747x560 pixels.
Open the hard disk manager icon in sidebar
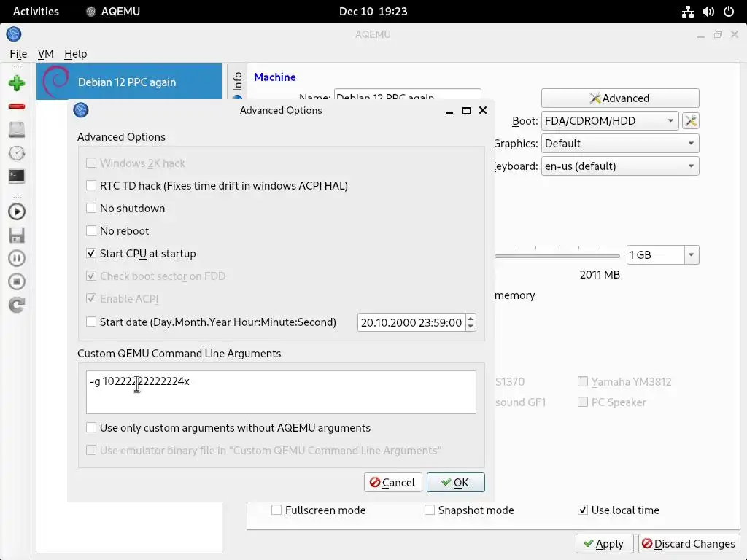17,130
